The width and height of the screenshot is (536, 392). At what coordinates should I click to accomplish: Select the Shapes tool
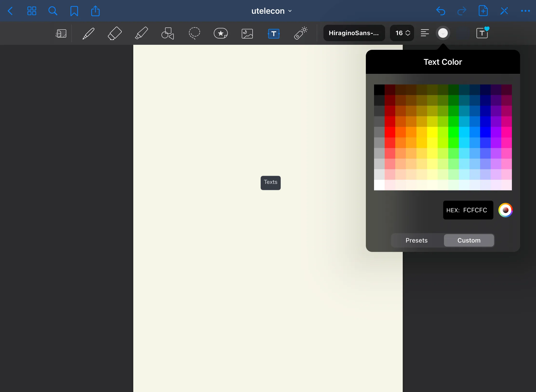[x=167, y=33]
